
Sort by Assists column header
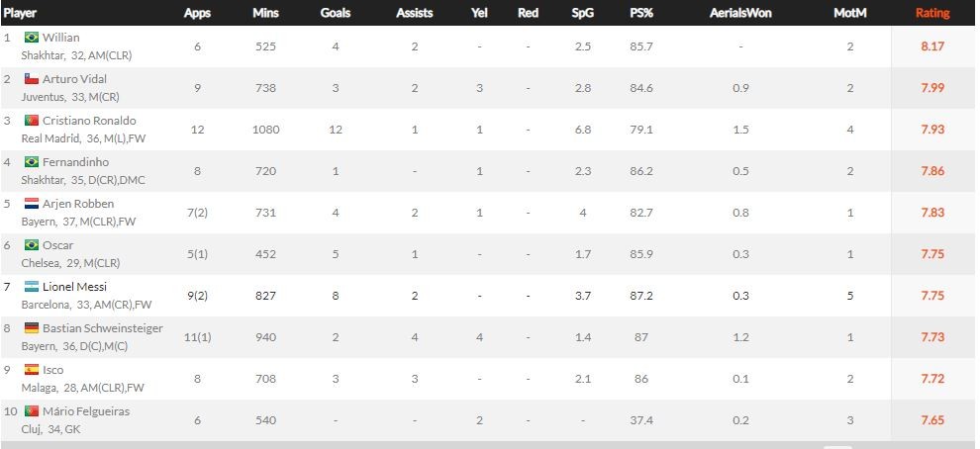click(x=414, y=13)
